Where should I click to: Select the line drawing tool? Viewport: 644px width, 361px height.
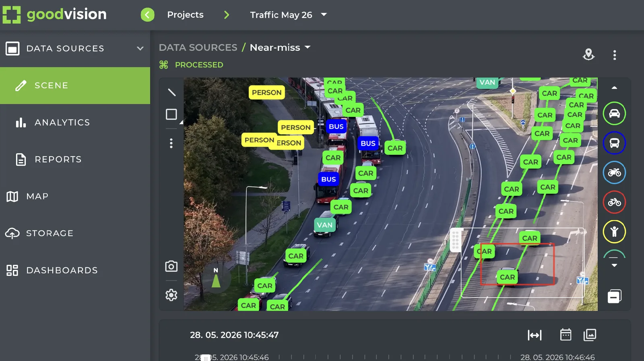pyautogui.click(x=171, y=92)
